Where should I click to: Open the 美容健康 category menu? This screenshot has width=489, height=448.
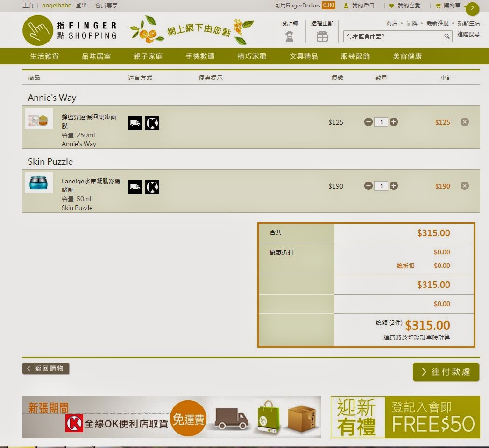pos(407,56)
